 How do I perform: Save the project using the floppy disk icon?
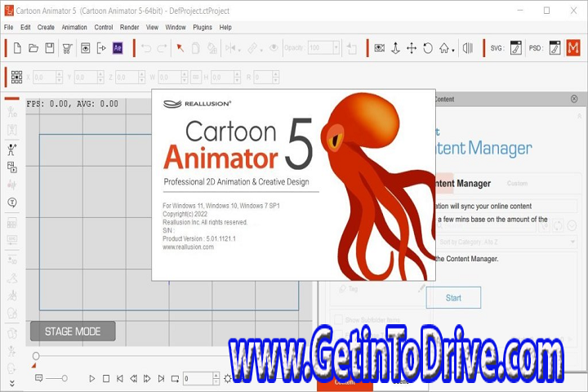click(50, 48)
